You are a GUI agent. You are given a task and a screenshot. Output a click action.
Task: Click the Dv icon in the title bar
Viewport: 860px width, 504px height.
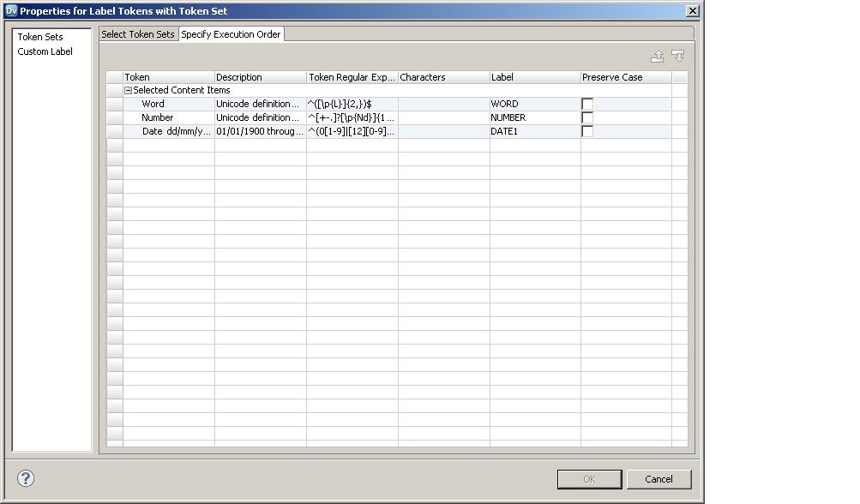point(10,10)
